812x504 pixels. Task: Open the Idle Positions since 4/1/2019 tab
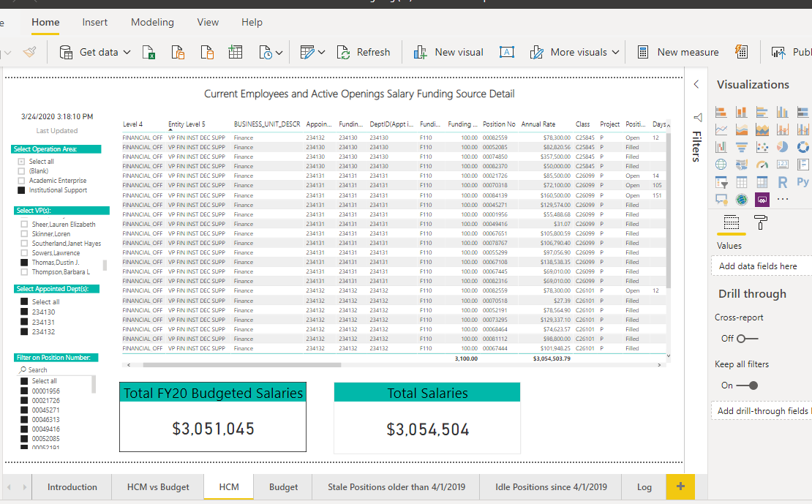[x=551, y=487]
